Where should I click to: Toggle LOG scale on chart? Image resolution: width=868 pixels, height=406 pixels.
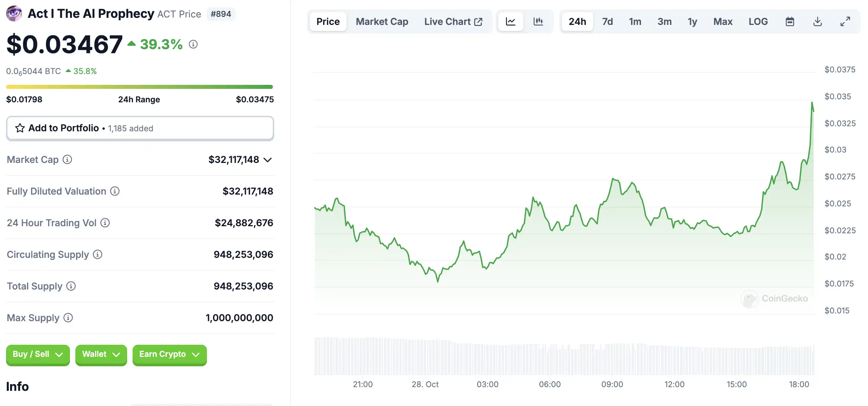tap(758, 22)
